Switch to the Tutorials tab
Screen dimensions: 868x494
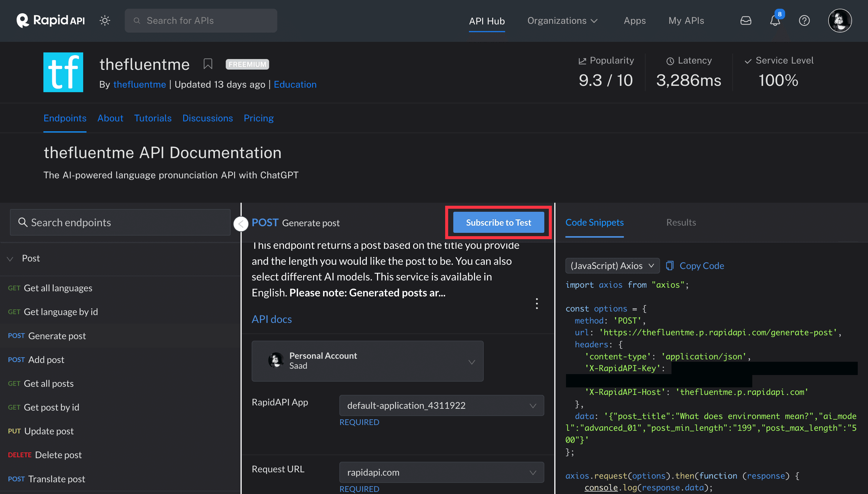point(153,118)
